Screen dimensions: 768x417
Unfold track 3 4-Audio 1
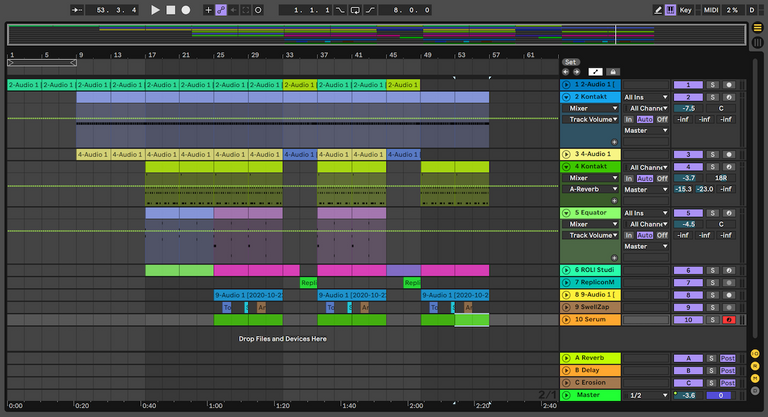566,154
